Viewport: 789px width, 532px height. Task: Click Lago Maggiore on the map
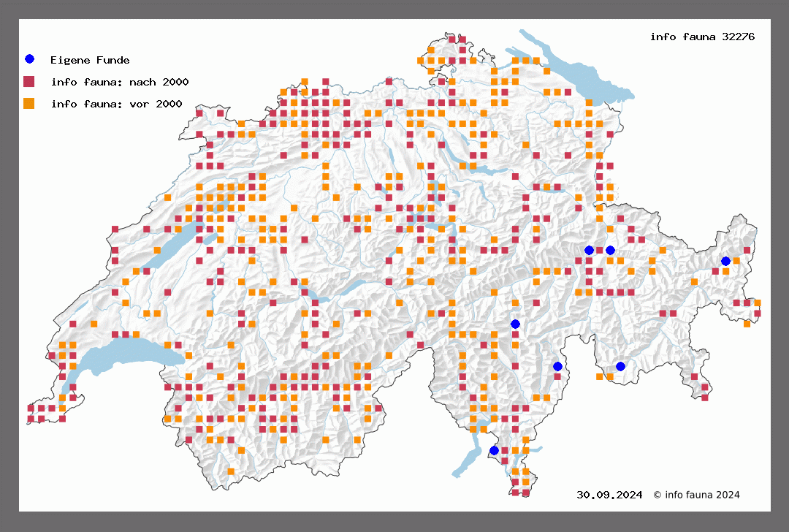[468, 457]
